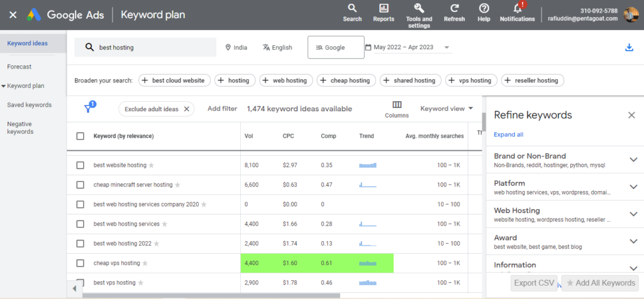The width and height of the screenshot is (644, 299).
Task: Expand the Web Hosting refine section
Action: tap(633, 214)
